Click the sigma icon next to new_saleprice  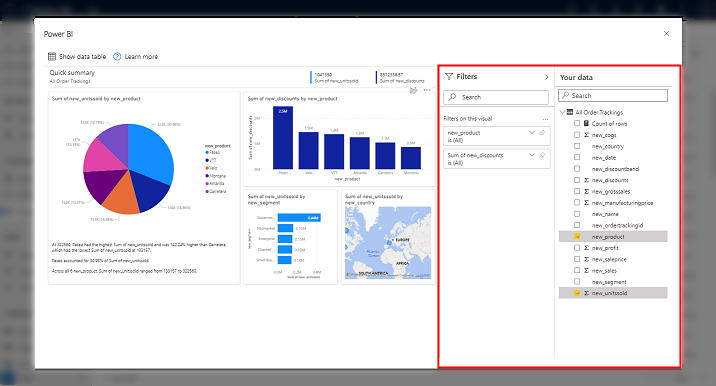586,259
